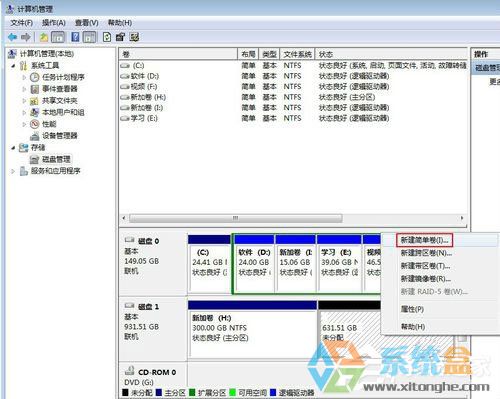
Task: Select the (C:) 24.41 GB partition block
Action: [x=209, y=263]
